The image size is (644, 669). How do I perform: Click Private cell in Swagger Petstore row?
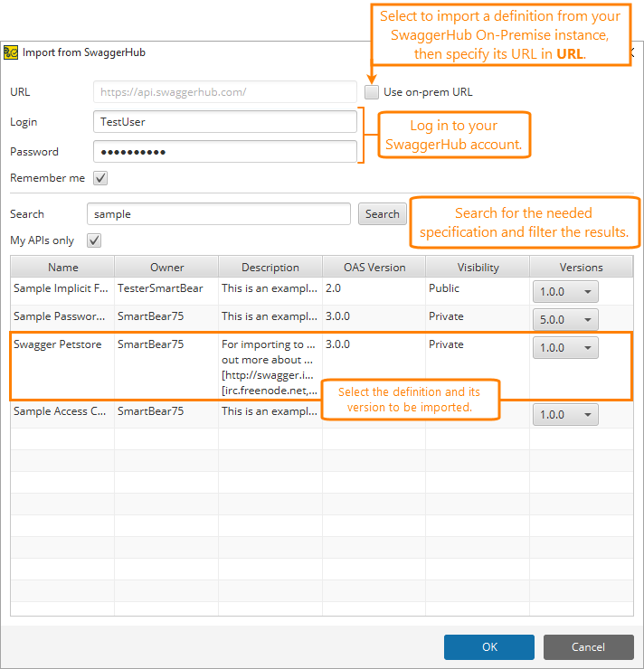[x=446, y=344]
